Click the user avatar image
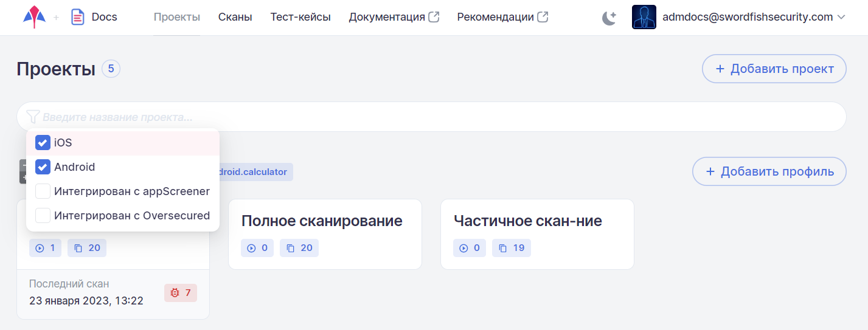 tap(644, 17)
